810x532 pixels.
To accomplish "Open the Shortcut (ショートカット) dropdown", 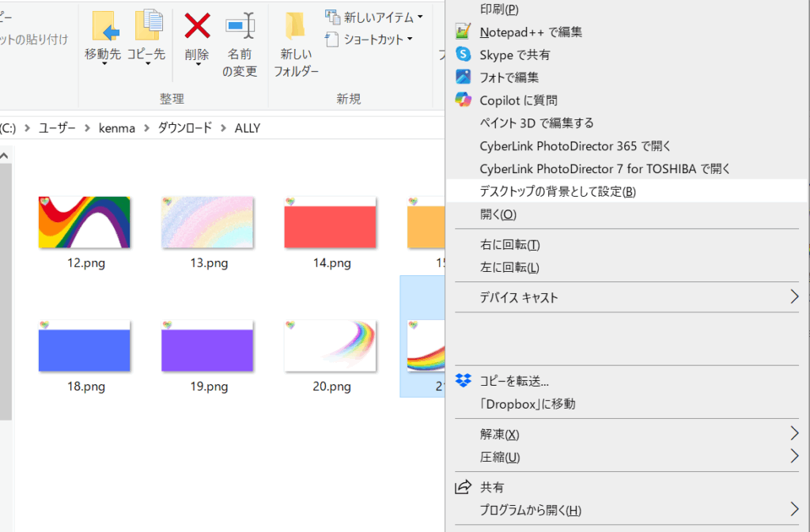I will click(x=369, y=40).
